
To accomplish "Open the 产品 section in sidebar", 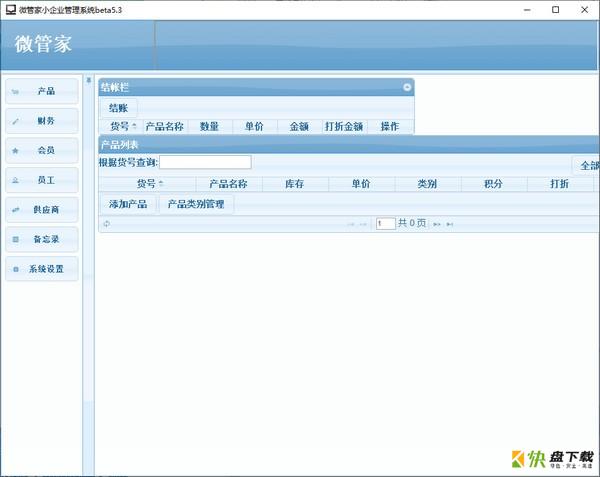I will click(x=42, y=91).
